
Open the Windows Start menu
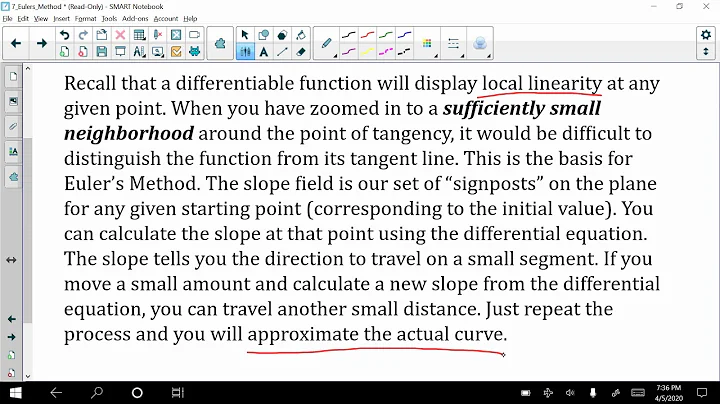[15, 393]
